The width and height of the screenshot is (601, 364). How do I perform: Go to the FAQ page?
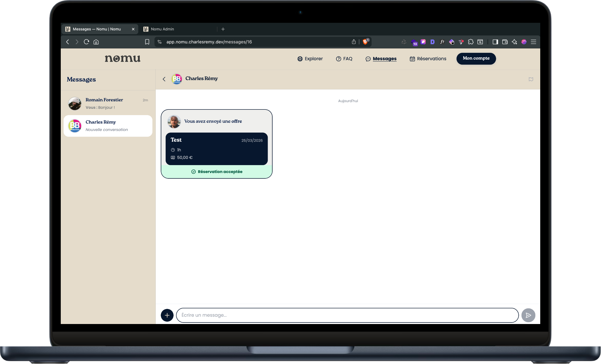(344, 59)
